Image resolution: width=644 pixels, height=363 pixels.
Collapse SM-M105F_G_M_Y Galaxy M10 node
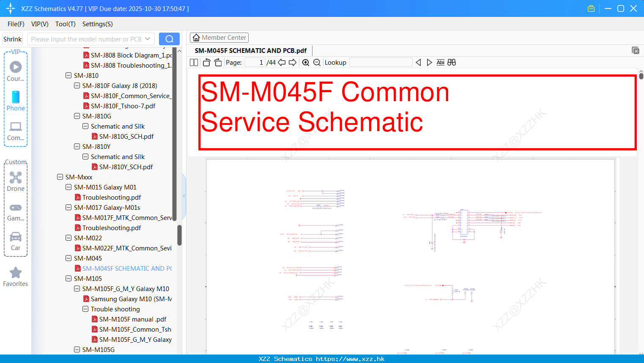(x=77, y=289)
